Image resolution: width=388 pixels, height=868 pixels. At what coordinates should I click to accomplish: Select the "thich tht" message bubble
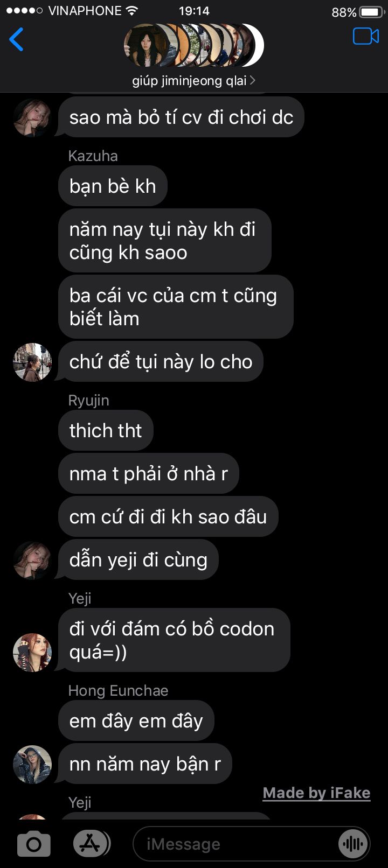tap(106, 430)
